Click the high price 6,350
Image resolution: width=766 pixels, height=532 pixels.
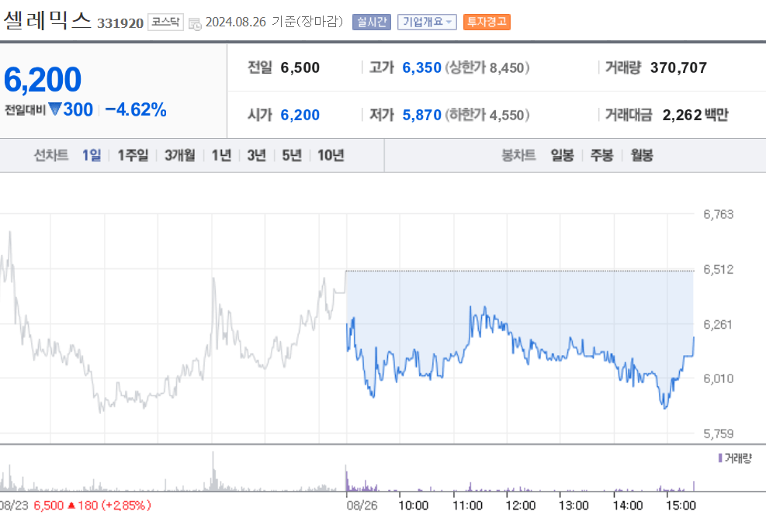pyautogui.click(x=421, y=67)
